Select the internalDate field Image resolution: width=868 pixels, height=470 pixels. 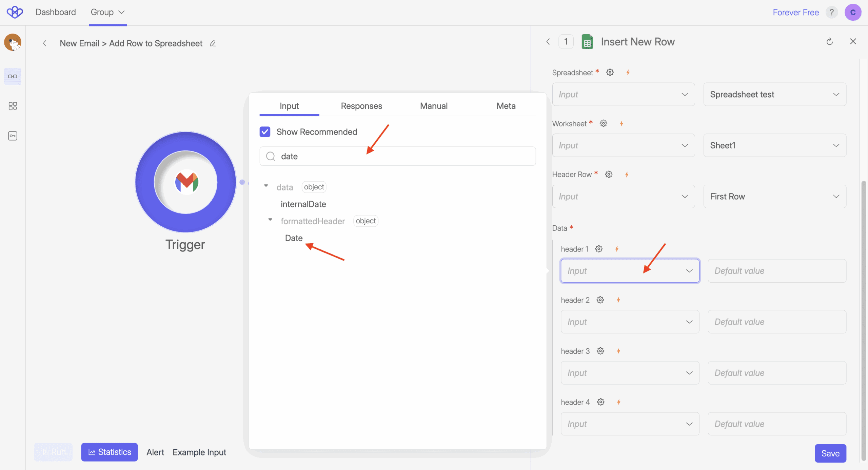click(303, 204)
